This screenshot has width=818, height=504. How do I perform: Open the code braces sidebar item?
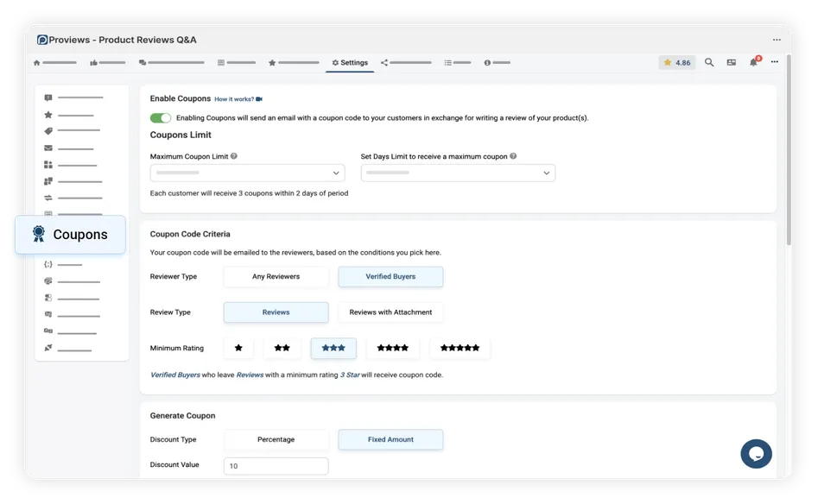(x=49, y=264)
